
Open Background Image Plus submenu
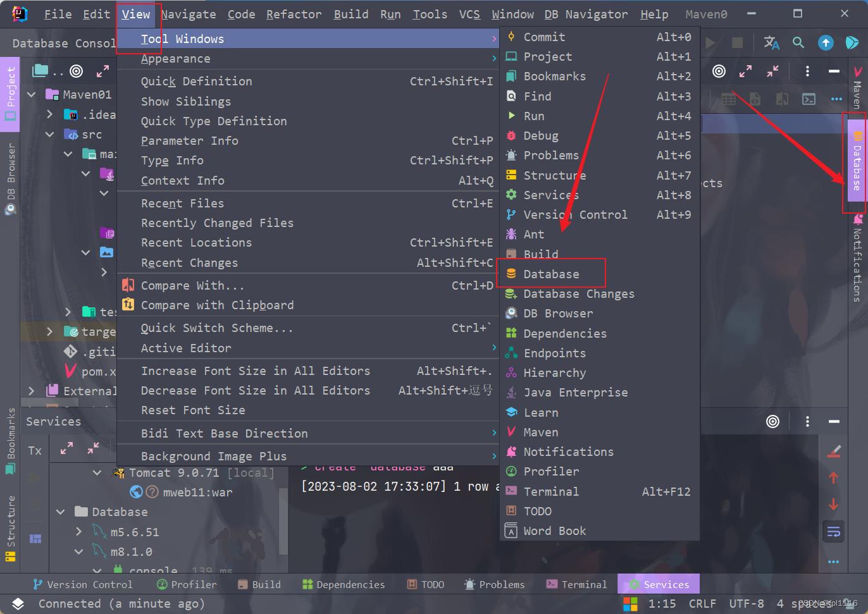pyautogui.click(x=308, y=456)
